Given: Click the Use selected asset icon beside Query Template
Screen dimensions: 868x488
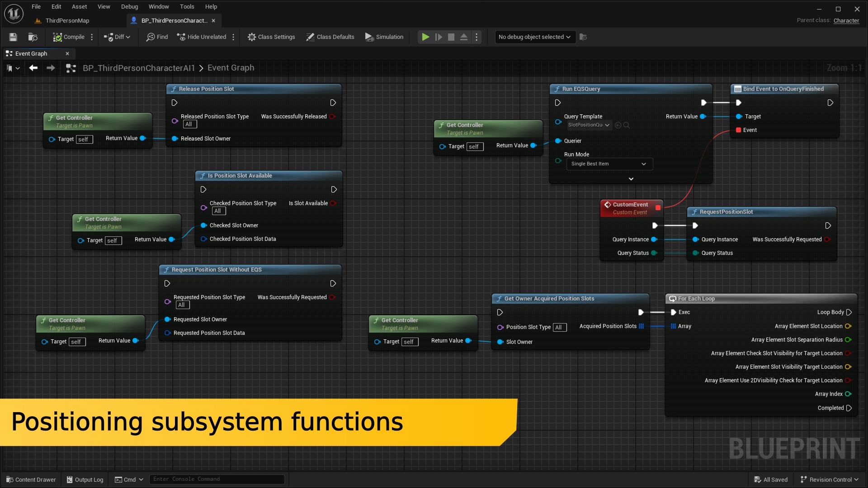Looking at the screenshot, I should (x=618, y=125).
